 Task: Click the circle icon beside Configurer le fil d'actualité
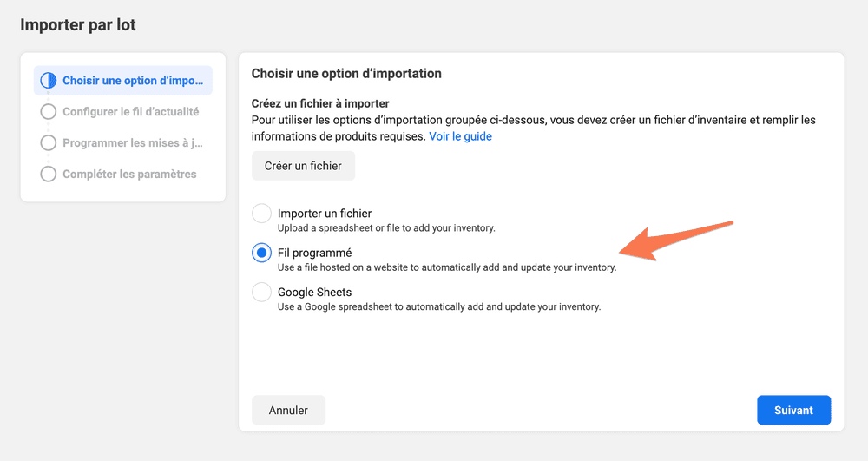click(x=48, y=112)
